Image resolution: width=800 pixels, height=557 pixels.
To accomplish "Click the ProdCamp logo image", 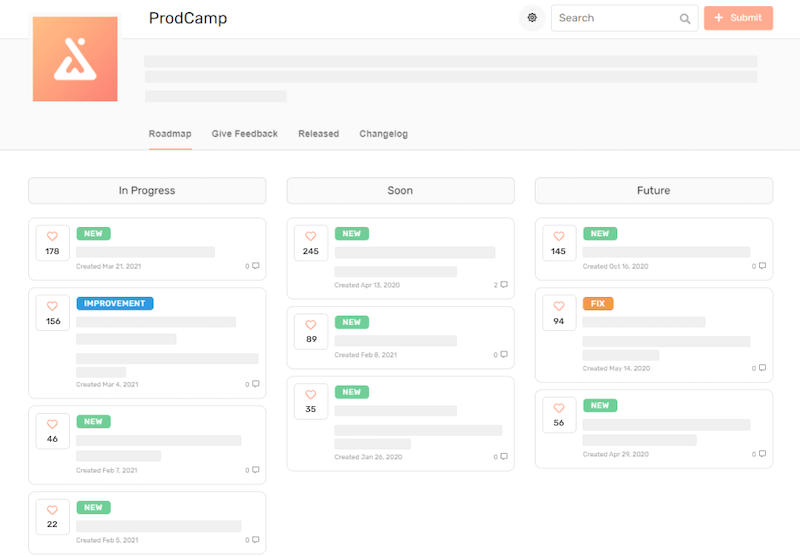I will point(75,59).
